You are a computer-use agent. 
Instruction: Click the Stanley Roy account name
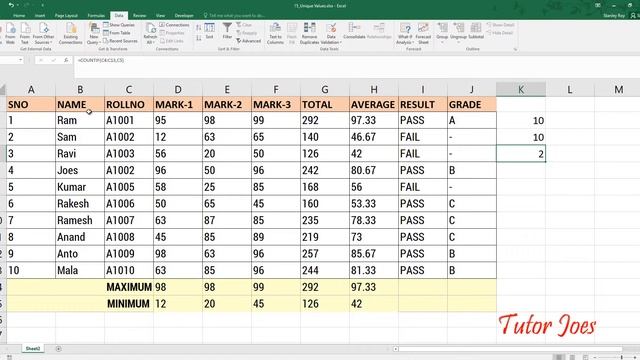coord(614,16)
